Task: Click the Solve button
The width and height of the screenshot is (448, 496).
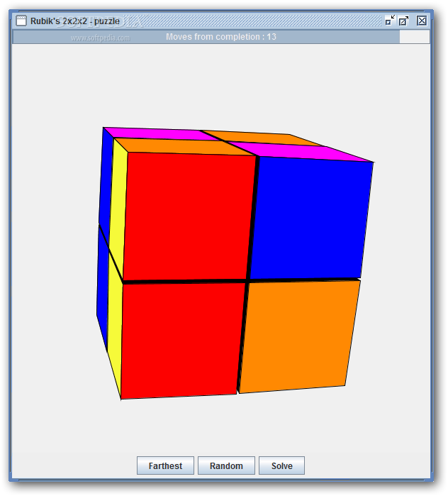Action: pyautogui.click(x=282, y=465)
